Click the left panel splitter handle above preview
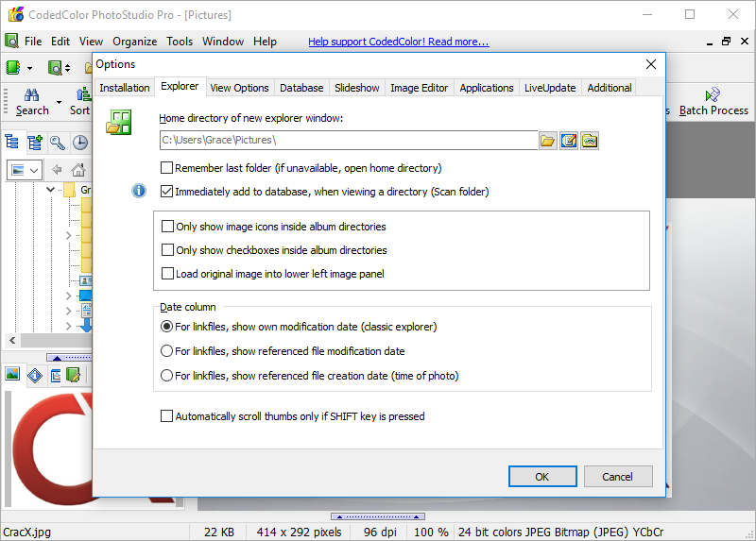Image resolution: width=756 pixels, height=541 pixels. pyautogui.click(x=69, y=358)
